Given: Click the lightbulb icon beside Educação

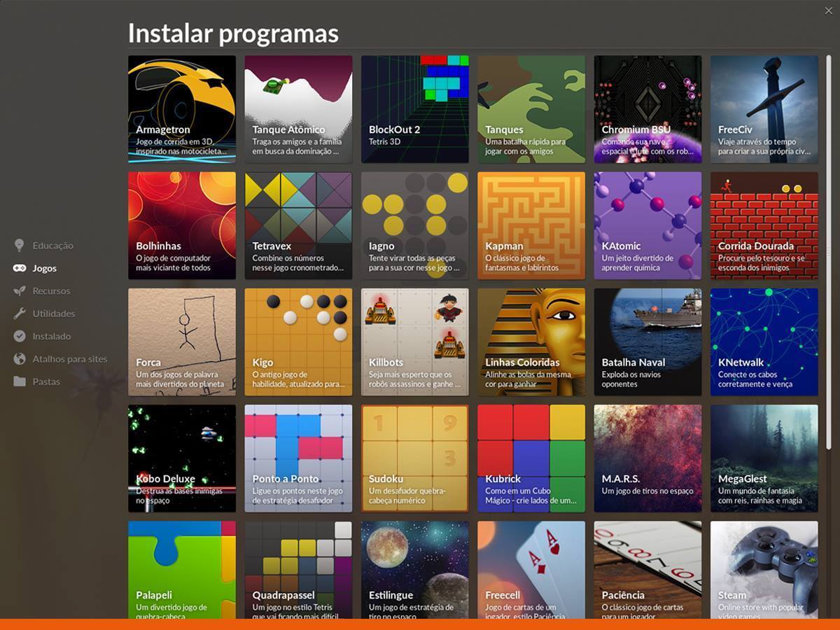Looking at the screenshot, I should pyautogui.click(x=20, y=245).
